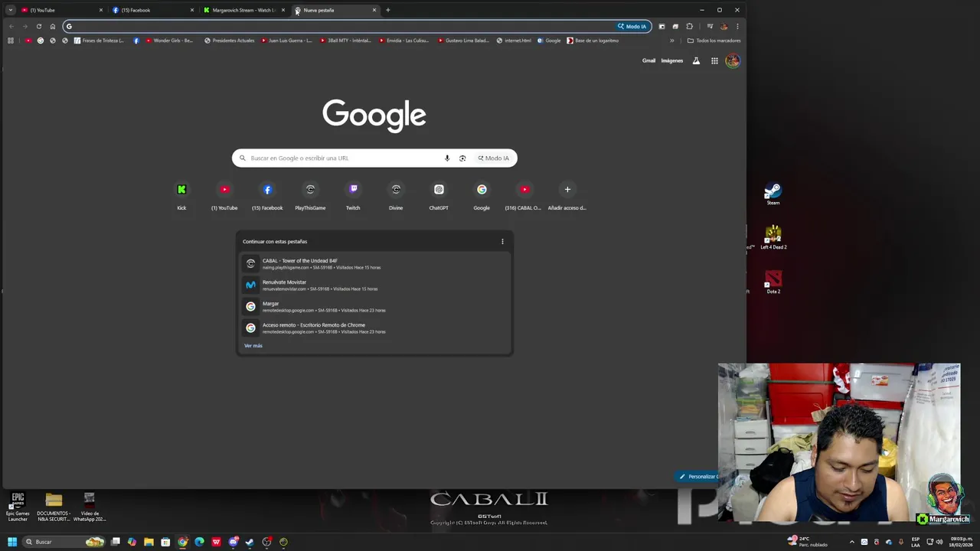Open the Kick shortcut tile
This screenshot has width=980, height=551.
(x=181, y=196)
